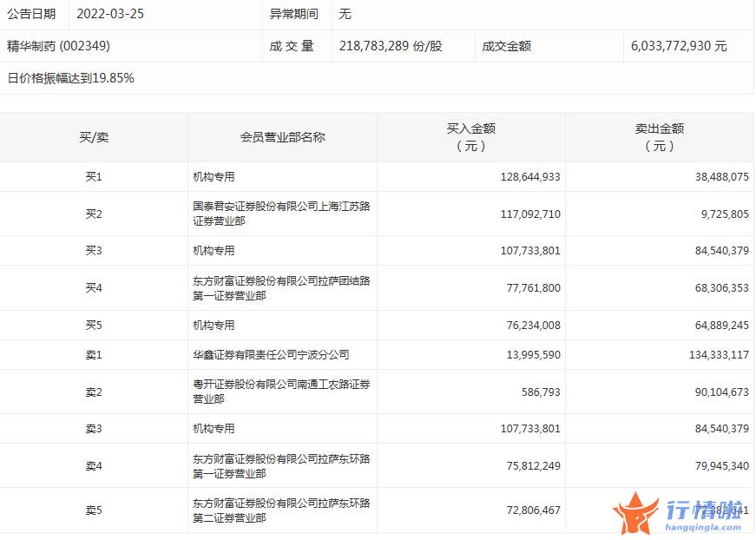Select the 卖1 row label
This screenshot has width=756, height=540.
tap(94, 355)
